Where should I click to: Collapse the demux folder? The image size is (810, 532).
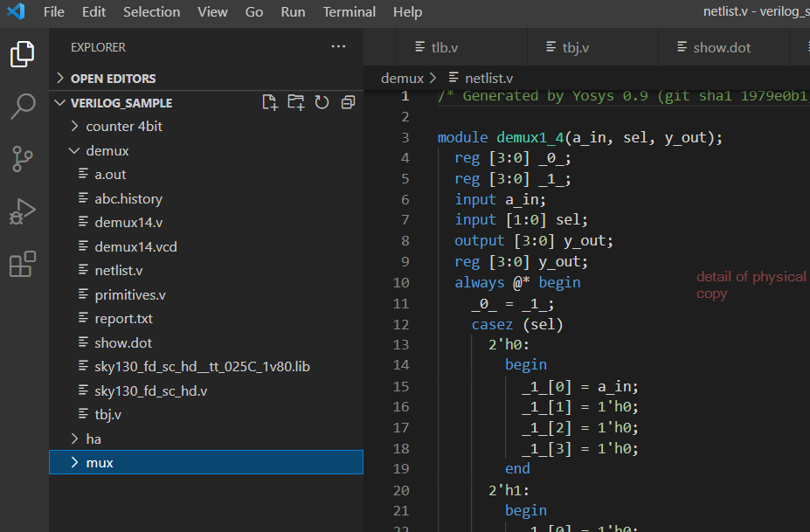click(x=74, y=150)
